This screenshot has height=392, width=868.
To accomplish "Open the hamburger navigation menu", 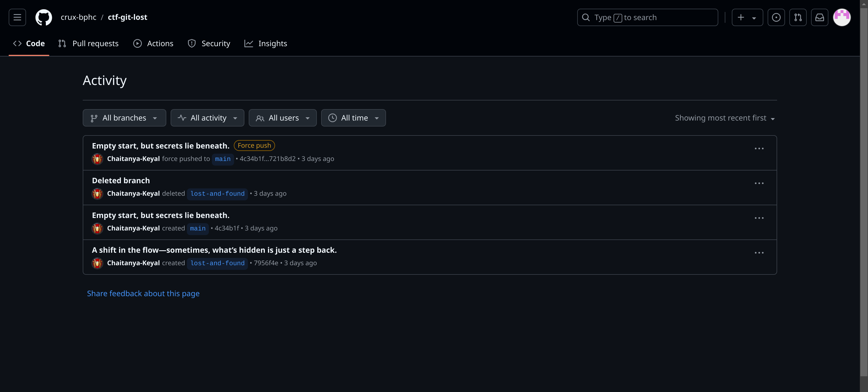I will (17, 17).
